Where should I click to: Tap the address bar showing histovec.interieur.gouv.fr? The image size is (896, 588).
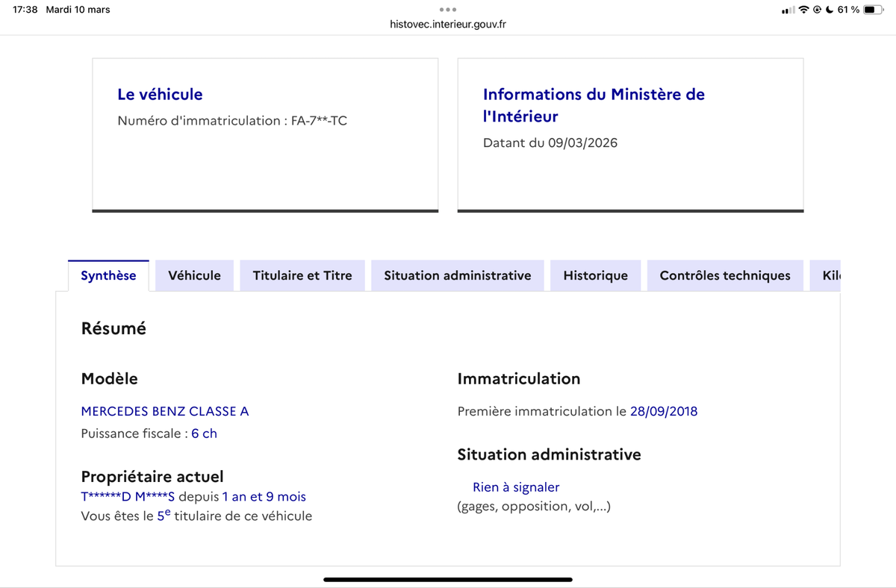click(448, 24)
